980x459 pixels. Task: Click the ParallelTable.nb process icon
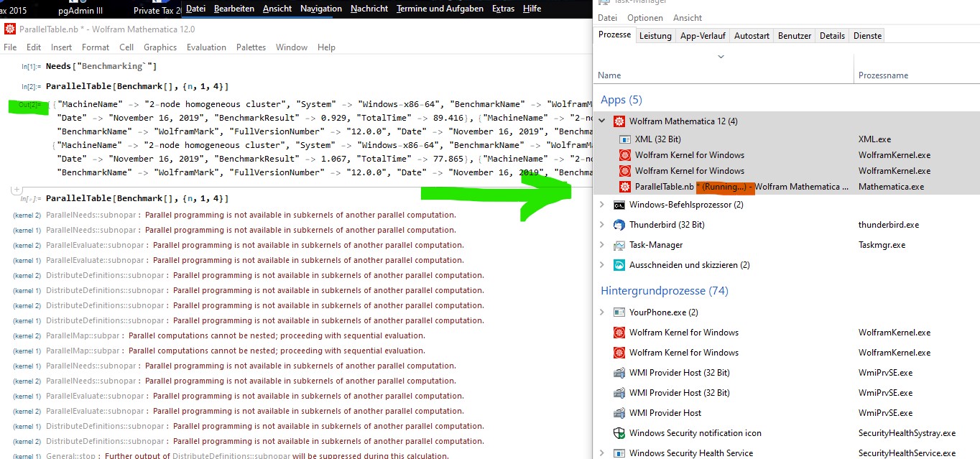[625, 187]
